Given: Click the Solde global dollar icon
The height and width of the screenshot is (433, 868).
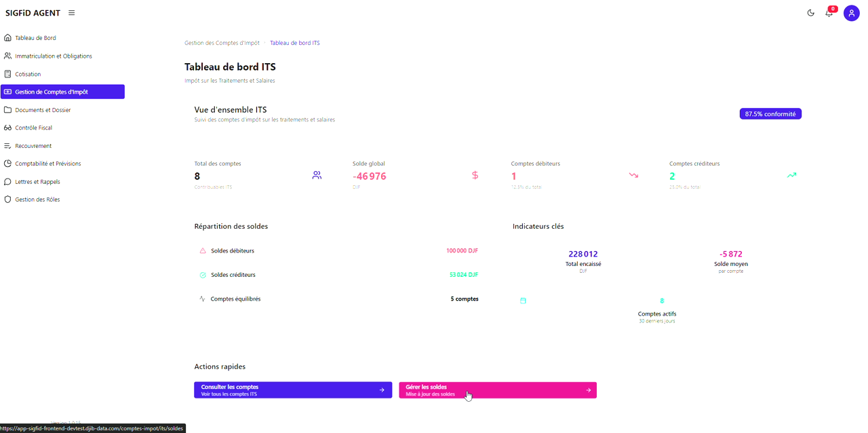Looking at the screenshot, I should [475, 175].
